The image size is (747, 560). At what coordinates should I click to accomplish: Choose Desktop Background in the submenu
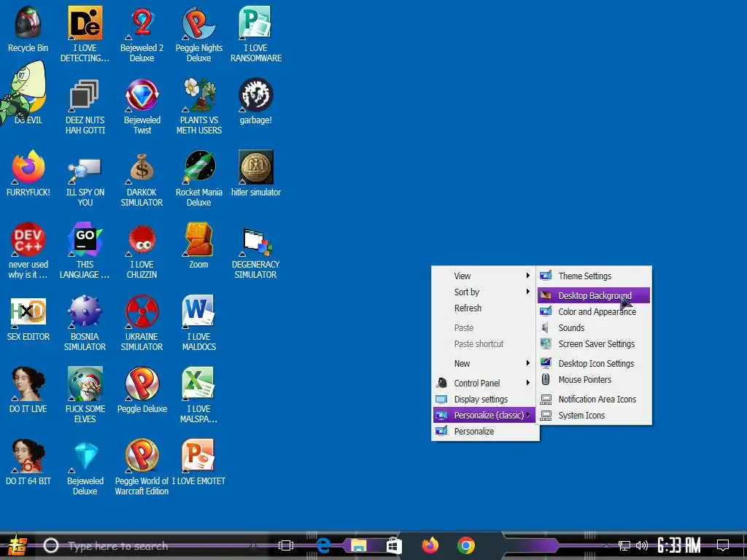click(x=594, y=295)
